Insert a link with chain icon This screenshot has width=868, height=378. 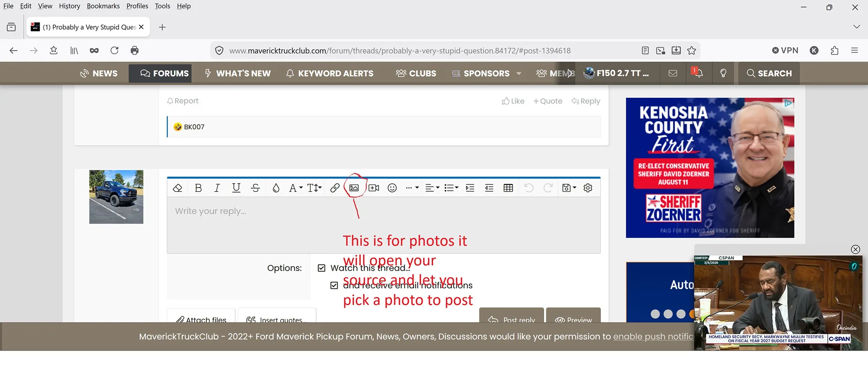[x=335, y=188]
